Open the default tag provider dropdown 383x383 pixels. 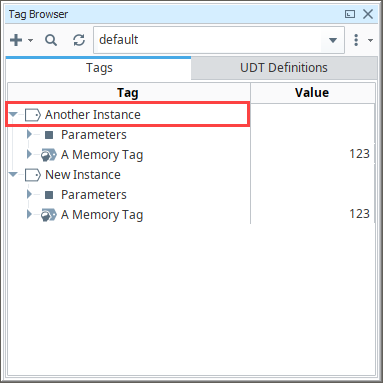click(219, 40)
